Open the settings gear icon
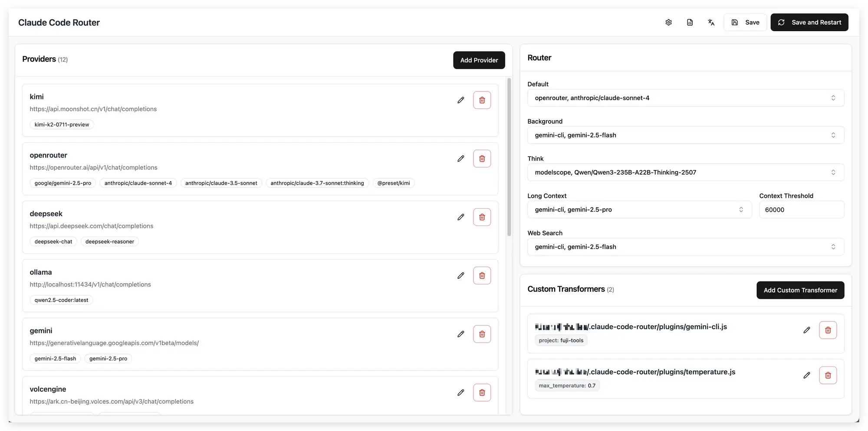The width and height of the screenshot is (868, 431). point(668,22)
